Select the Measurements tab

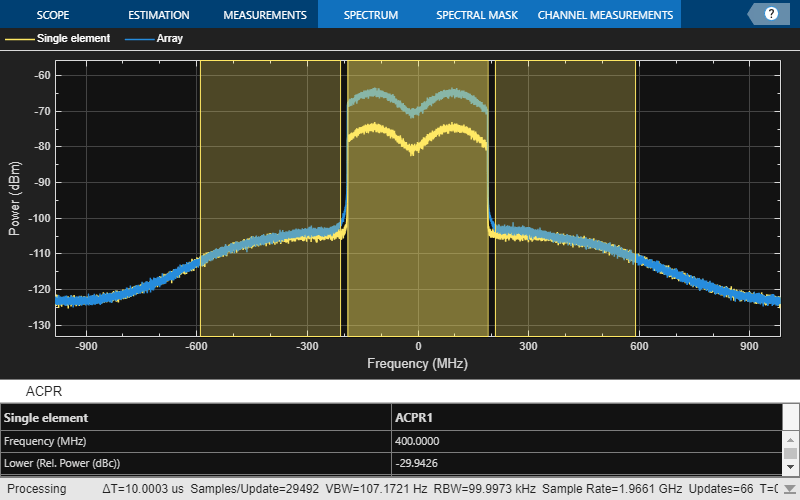(264, 15)
